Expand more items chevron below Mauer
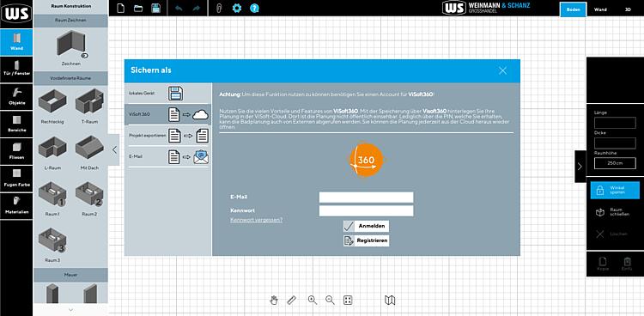644x316 pixels. [x=70, y=309]
